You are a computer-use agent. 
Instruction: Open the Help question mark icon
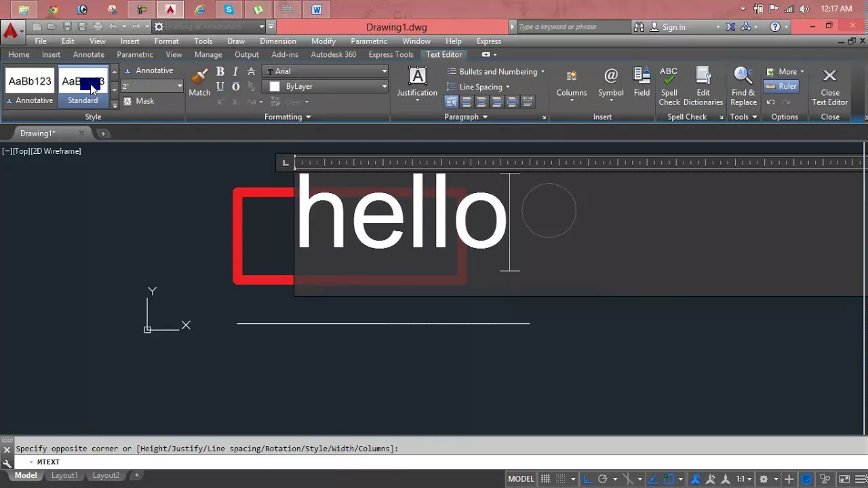775,26
